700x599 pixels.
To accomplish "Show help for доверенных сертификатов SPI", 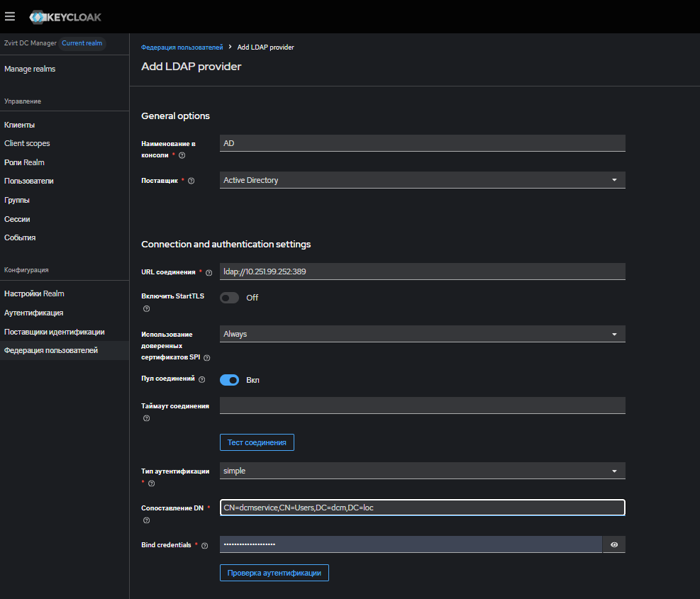I will tap(206, 357).
